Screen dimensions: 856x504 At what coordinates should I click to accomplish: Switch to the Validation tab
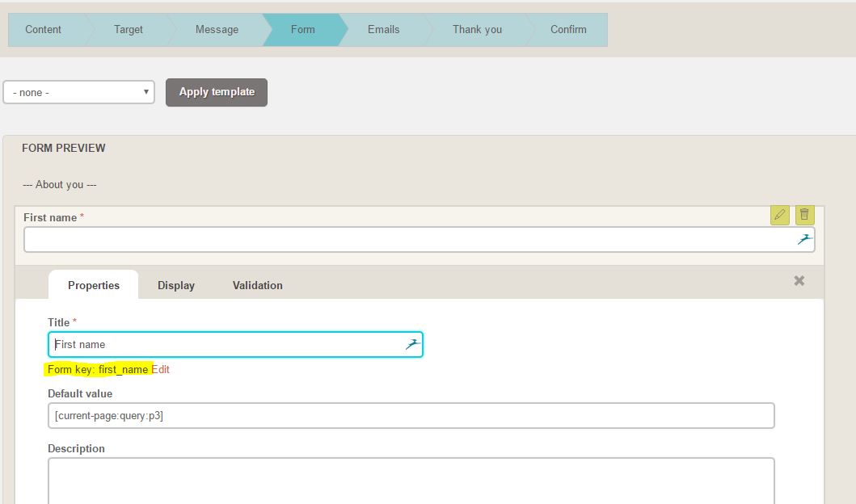tap(257, 285)
